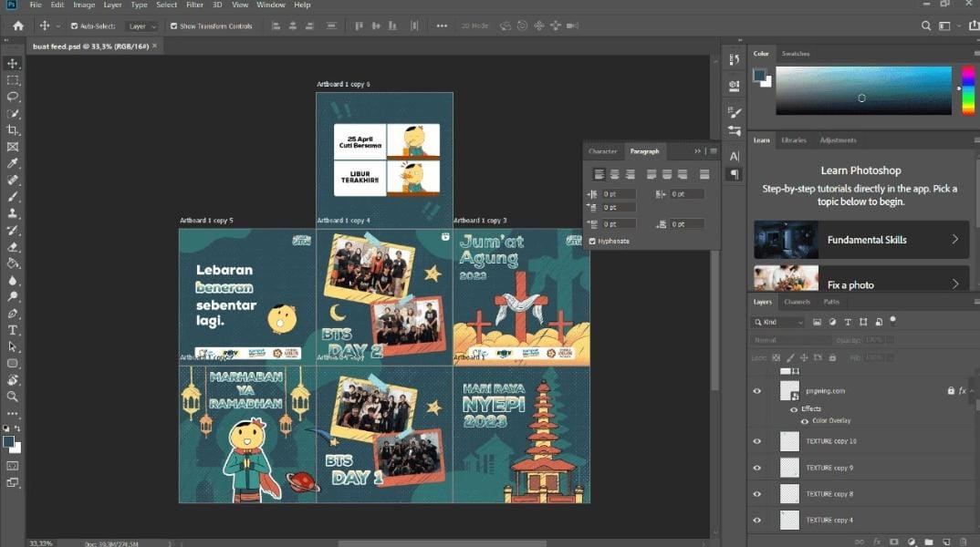Click the zoom percentage field in status bar
980x547 pixels.
(41, 543)
